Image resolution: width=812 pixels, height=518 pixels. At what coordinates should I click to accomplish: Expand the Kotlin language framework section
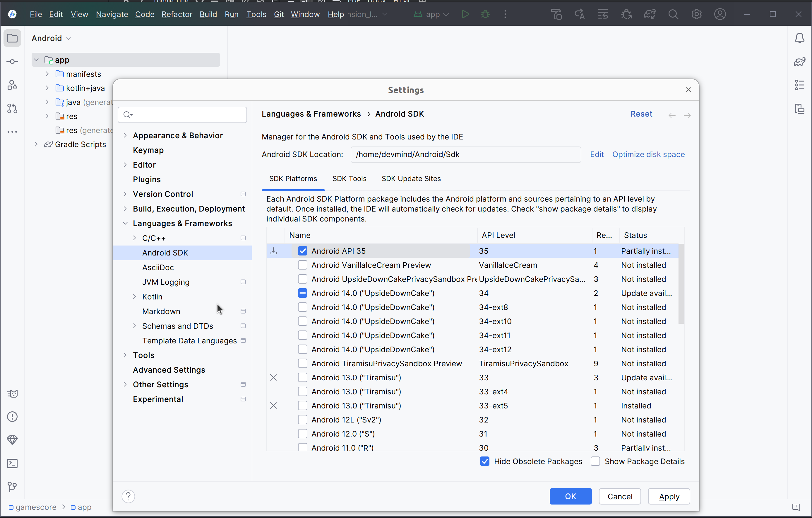point(134,296)
